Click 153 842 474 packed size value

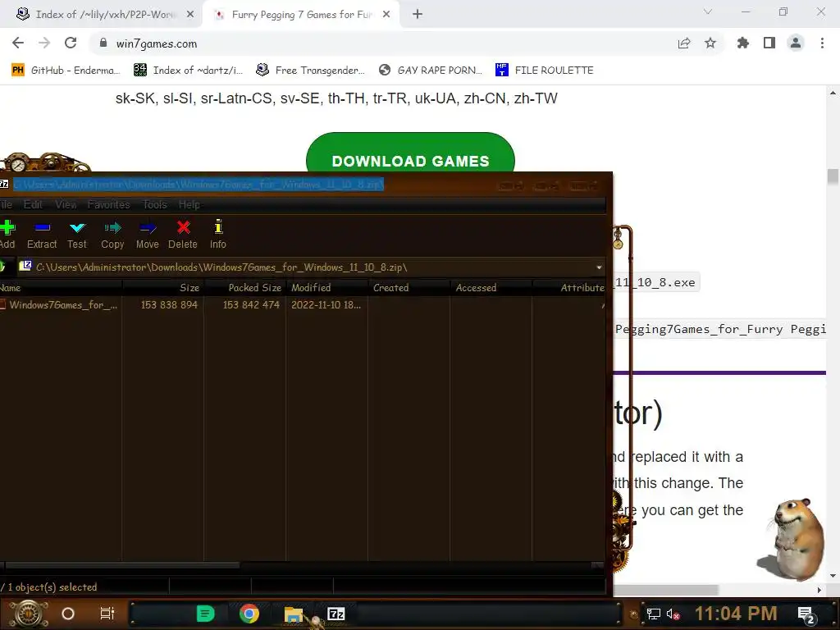251,305
